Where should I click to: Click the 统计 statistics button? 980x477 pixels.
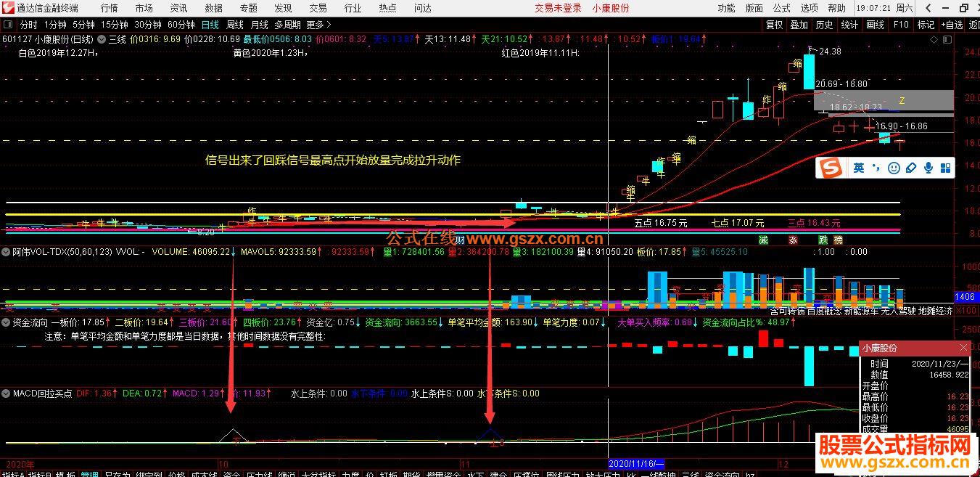(849, 24)
